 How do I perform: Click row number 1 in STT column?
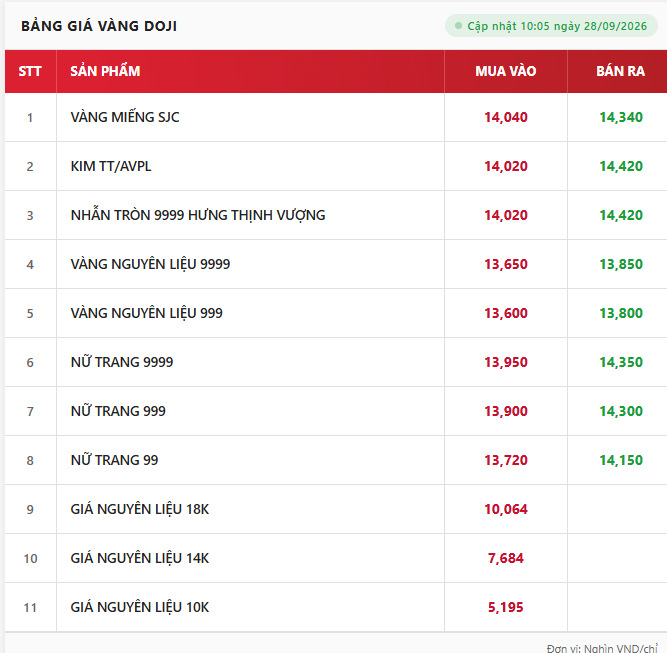point(30,117)
